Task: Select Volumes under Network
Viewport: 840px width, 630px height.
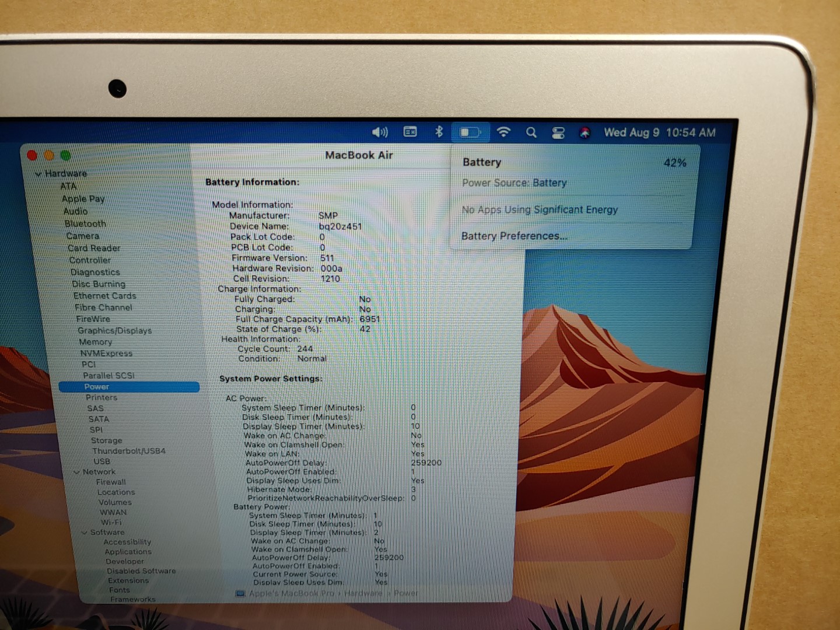Action: click(x=115, y=502)
